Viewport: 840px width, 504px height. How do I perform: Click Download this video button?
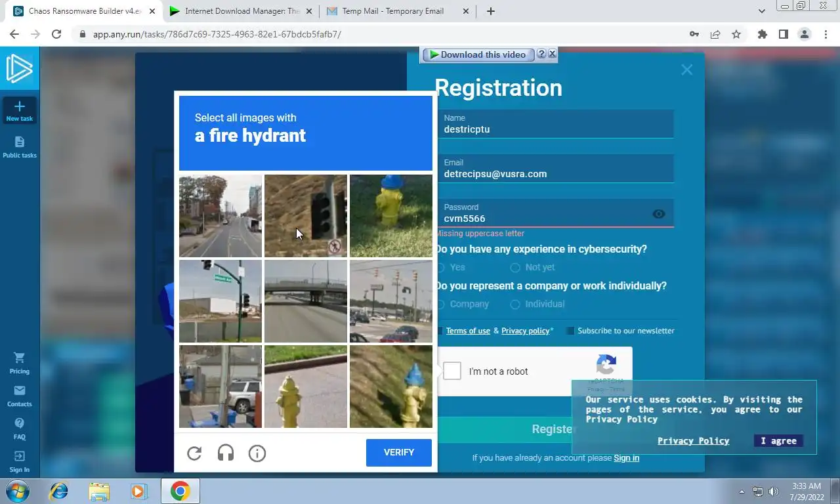(x=477, y=54)
